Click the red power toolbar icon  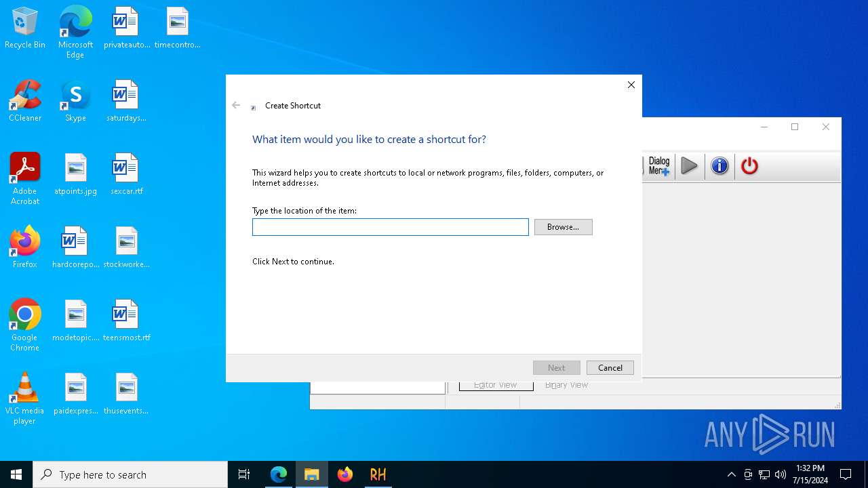pos(749,166)
